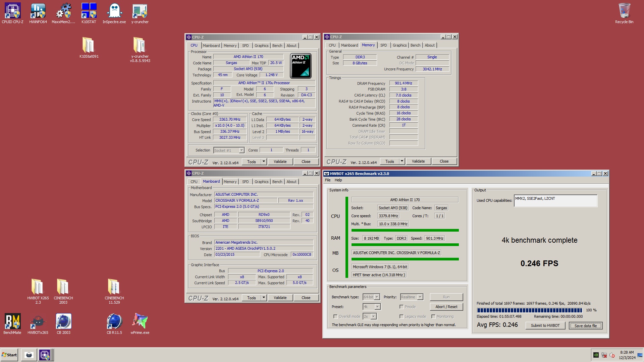The width and height of the screenshot is (644, 362).
Task: Click Save data file button
Action: point(586,325)
